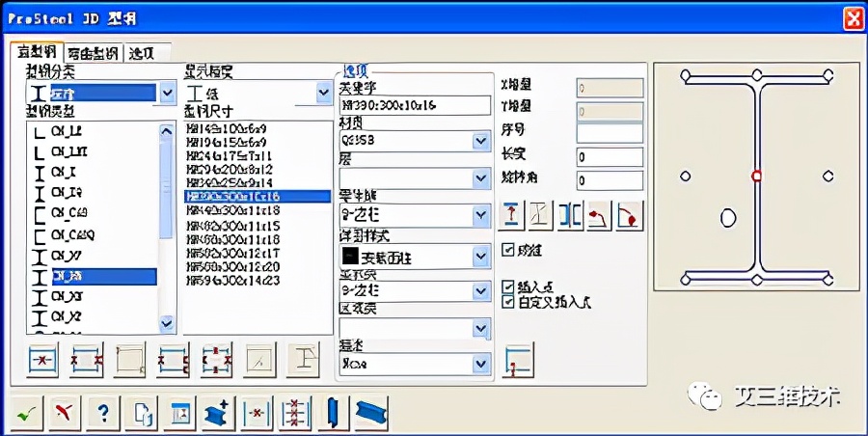Toggle the 自定义插入点 checkbox

(507, 302)
